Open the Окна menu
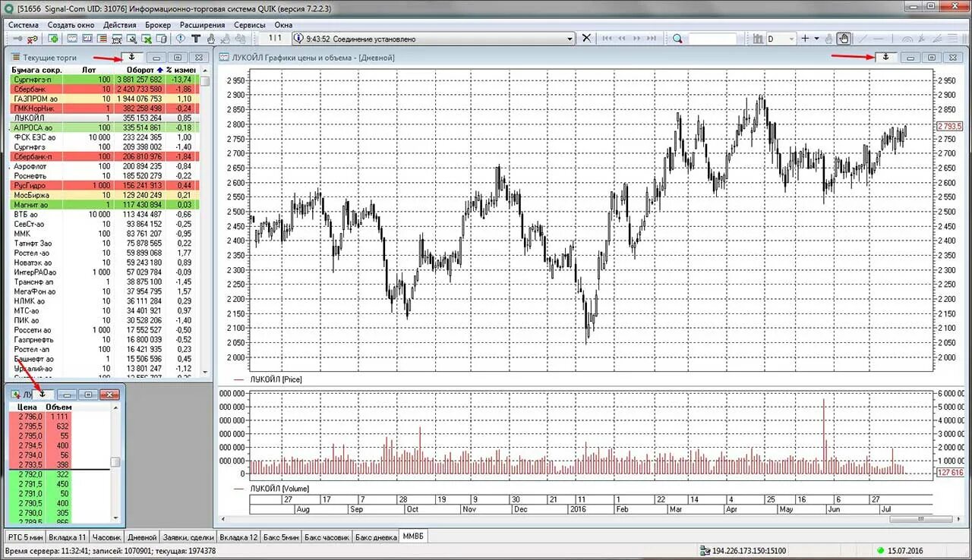 [x=283, y=24]
